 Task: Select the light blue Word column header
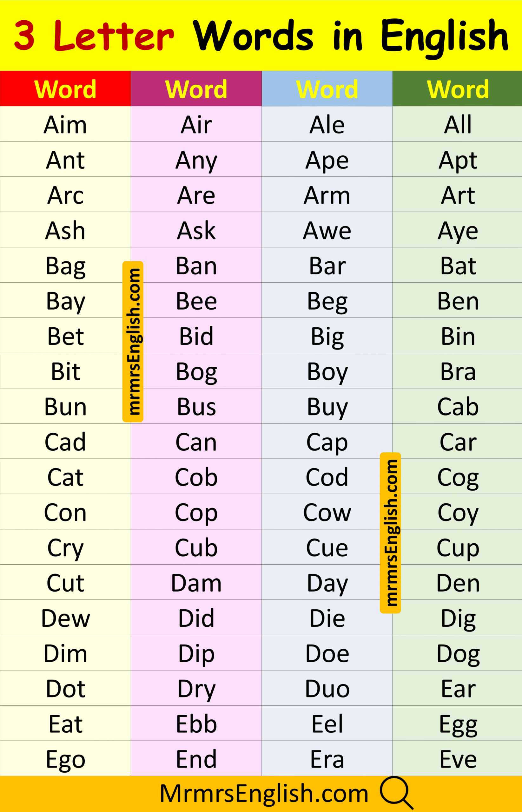(327, 89)
